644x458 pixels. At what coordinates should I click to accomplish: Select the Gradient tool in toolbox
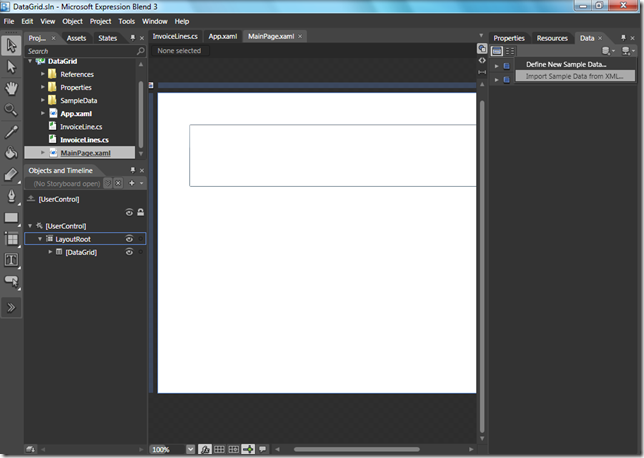click(x=11, y=174)
